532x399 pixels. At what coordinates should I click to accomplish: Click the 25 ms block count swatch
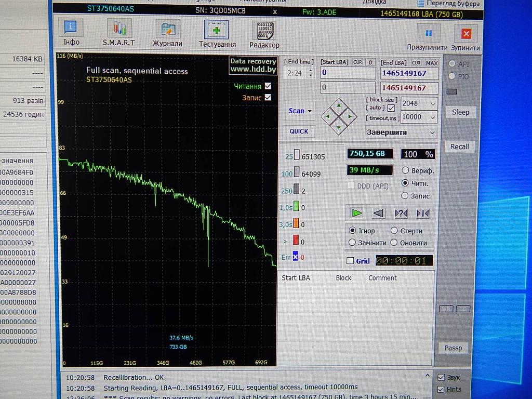click(x=297, y=155)
